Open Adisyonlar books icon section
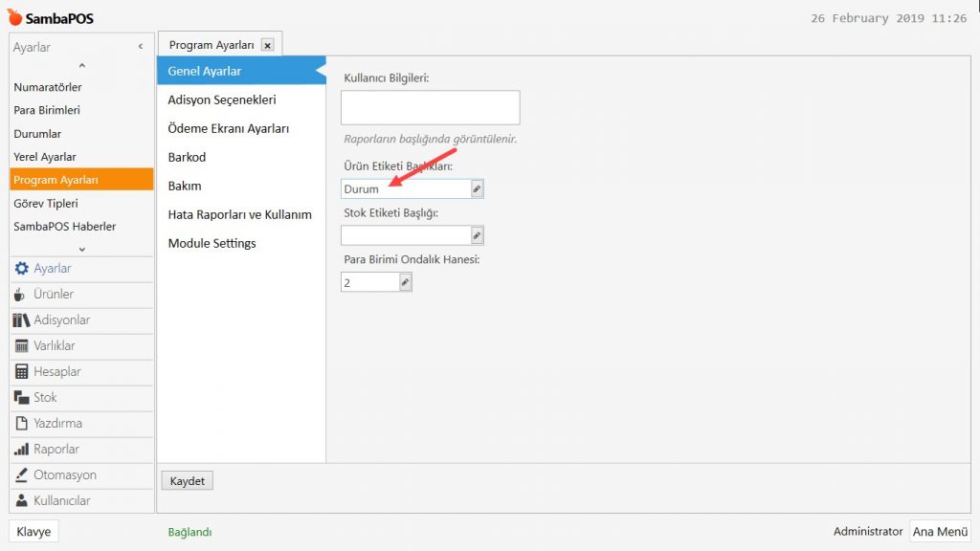The width and height of the screenshot is (980, 551). coord(21,320)
